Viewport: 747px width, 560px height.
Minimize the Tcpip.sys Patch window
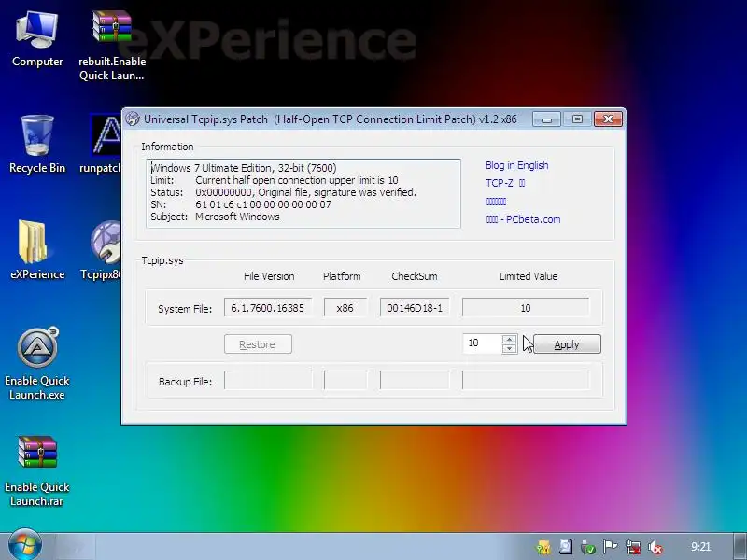546,119
